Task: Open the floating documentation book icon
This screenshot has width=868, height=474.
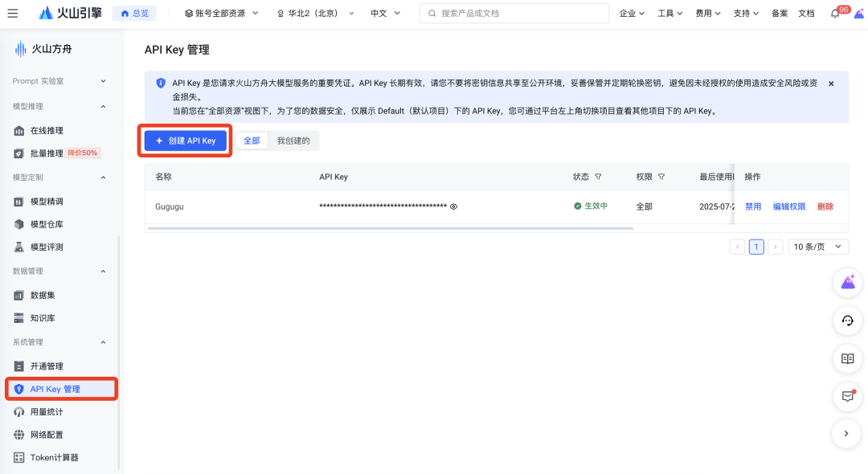Action: pos(847,358)
